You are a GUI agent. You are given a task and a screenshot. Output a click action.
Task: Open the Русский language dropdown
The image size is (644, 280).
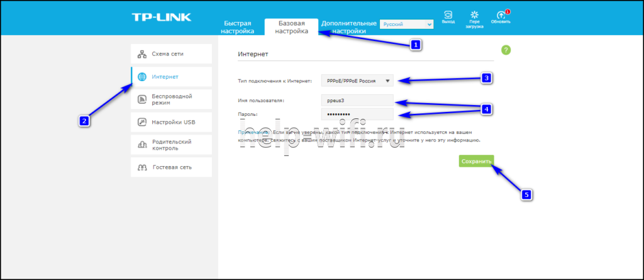pos(406,25)
